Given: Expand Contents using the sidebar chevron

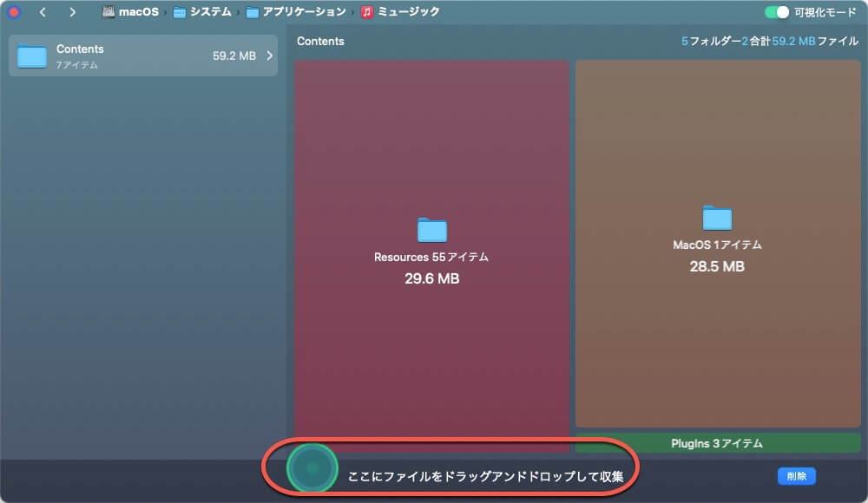Looking at the screenshot, I should pos(270,56).
